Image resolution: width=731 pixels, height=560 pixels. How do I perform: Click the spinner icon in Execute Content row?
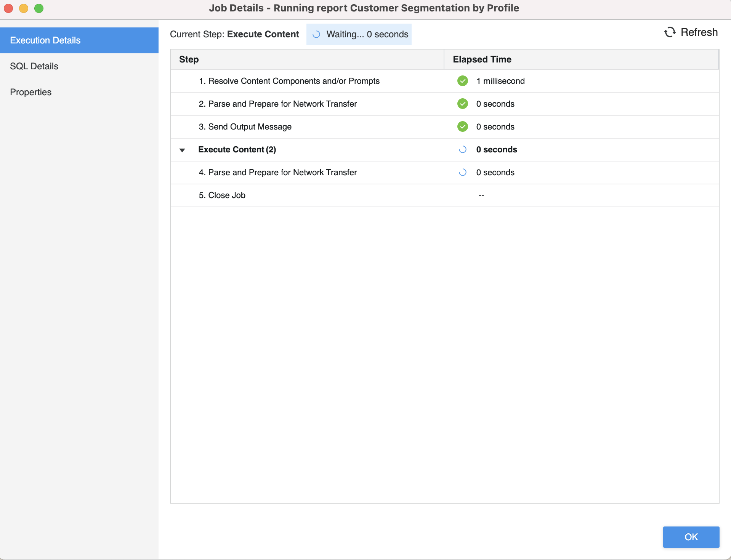coord(462,150)
